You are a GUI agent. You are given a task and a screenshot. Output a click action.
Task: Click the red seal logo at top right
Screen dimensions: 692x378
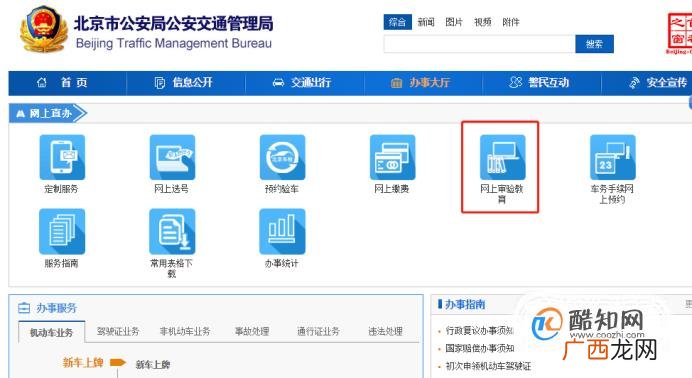pos(680,34)
